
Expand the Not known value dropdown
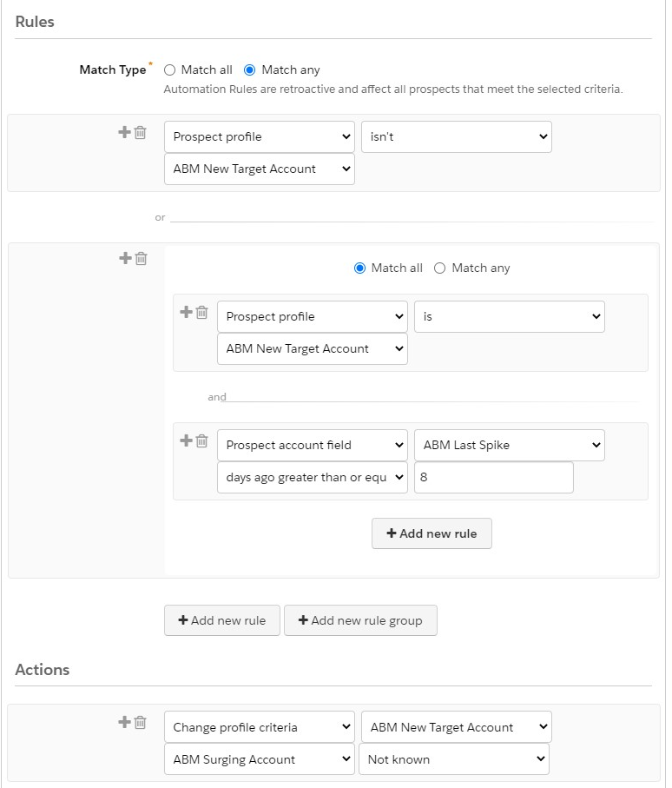point(453,760)
